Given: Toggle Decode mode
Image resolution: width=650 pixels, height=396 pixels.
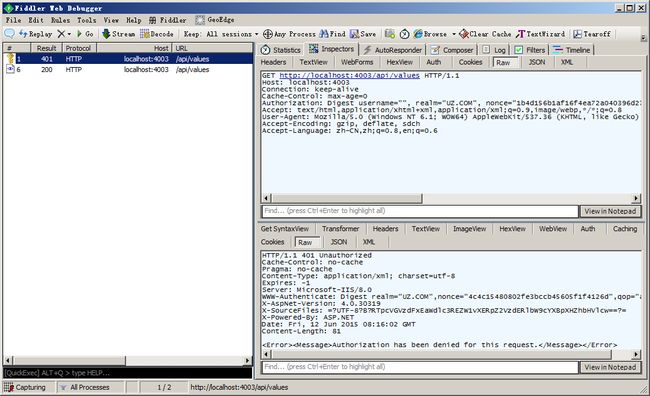Looking at the screenshot, I should 157,34.
